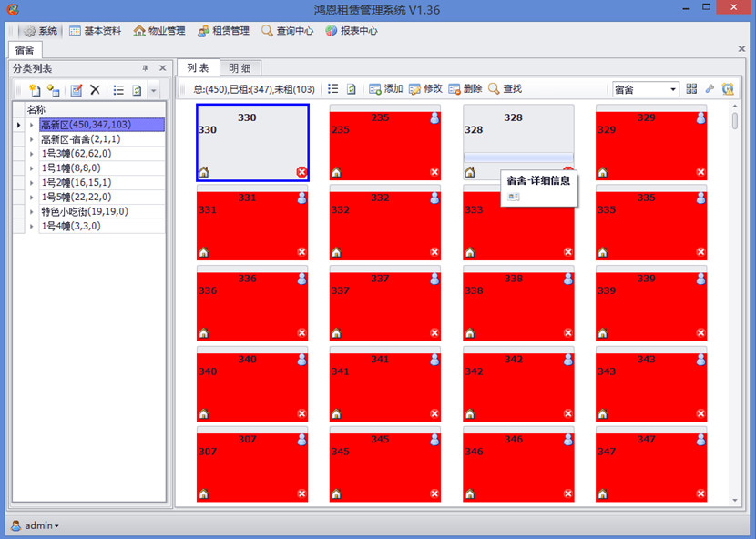Image resolution: width=756 pixels, height=539 pixels.
Task: Click the tenant person icon on room 337
Action: click(x=434, y=279)
